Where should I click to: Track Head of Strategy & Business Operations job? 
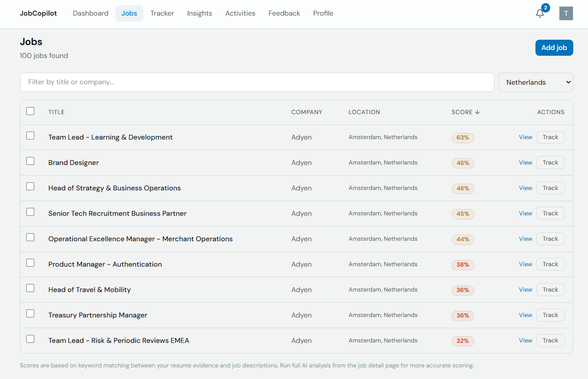click(550, 188)
